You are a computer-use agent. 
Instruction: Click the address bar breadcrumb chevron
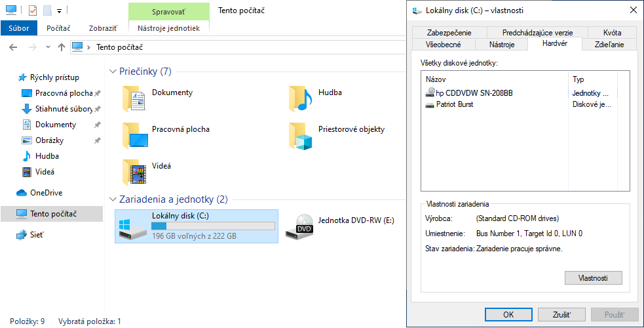pos(88,47)
